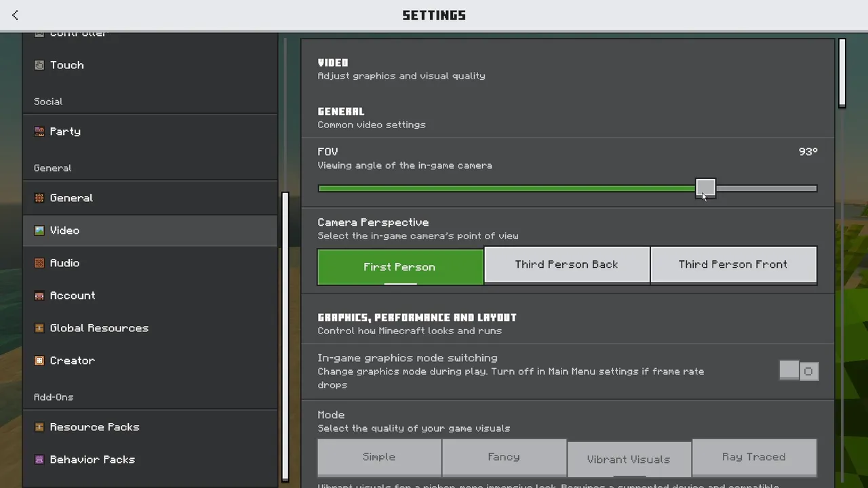
Task: Click 'Control how Minecraft looks and runs'
Action: [x=410, y=331]
